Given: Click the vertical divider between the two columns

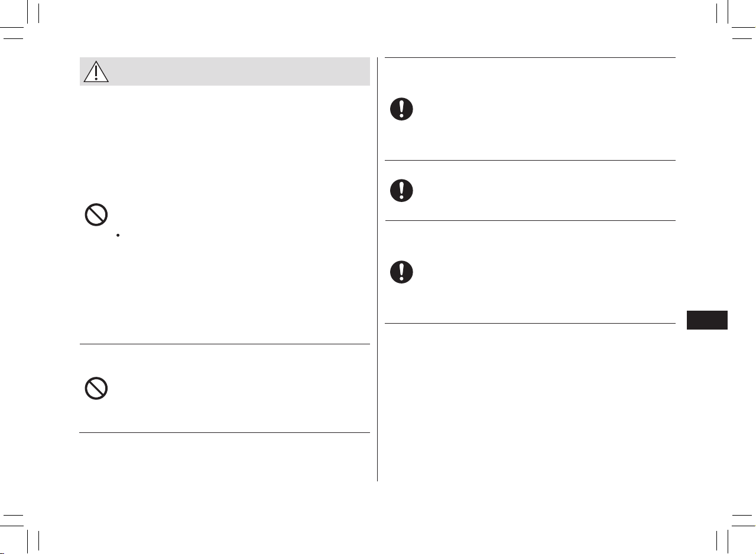Looking at the screenshot, I should [x=377, y=269].
